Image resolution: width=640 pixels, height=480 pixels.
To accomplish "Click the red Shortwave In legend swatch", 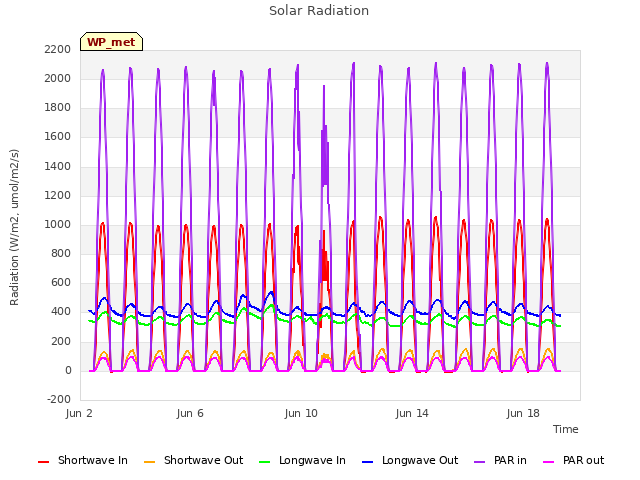I will point(43,462).
